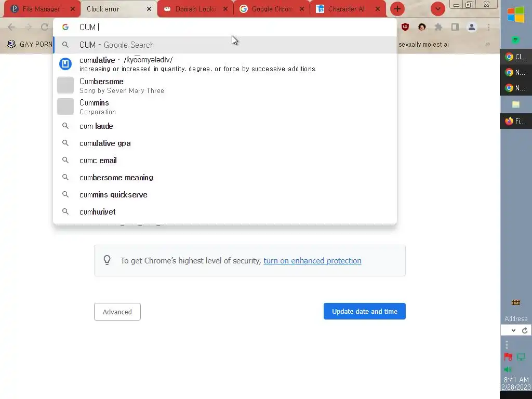Open the on-screen keyboard taskbar icon
Image resolution: width=532 pixels, height=399 pixels.
(x=516, y=302)
